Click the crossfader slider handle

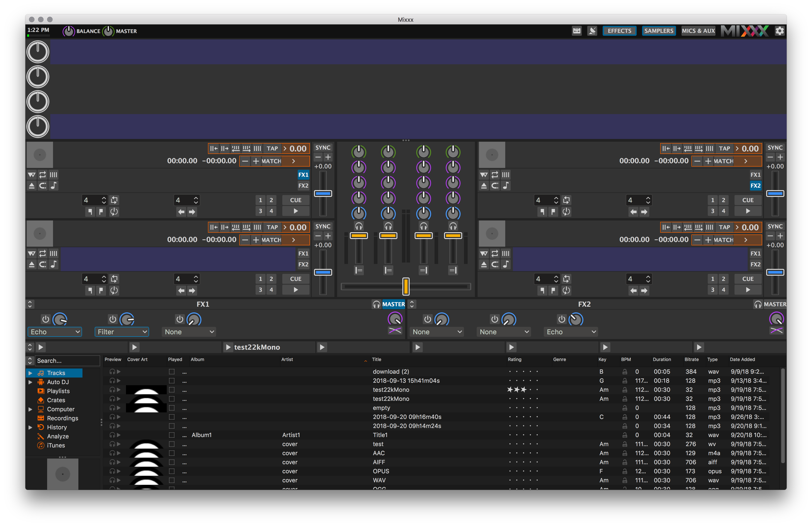pos(406,286)
